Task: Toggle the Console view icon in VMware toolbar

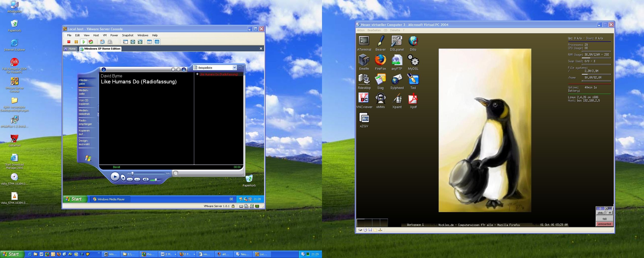Action: (x=157, y=42)
